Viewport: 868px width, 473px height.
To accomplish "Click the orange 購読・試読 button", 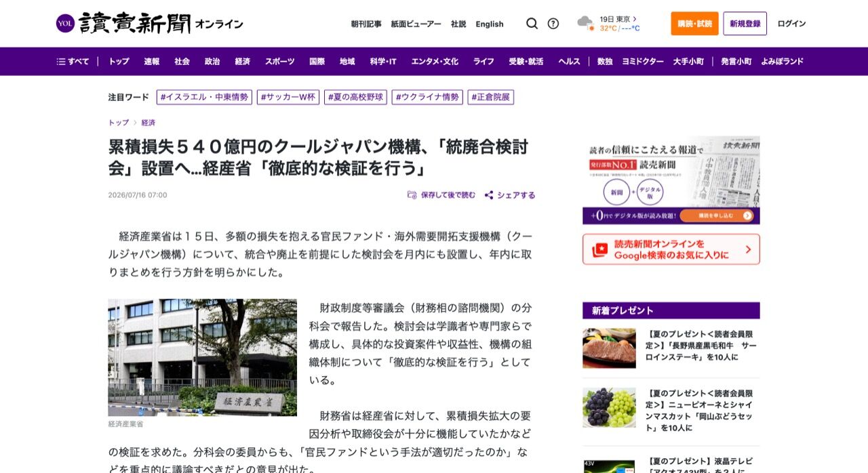I will coord(695,24).
